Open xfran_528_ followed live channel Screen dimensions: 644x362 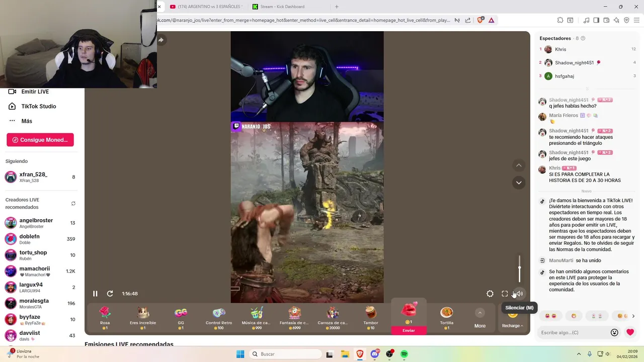(40, 177)
